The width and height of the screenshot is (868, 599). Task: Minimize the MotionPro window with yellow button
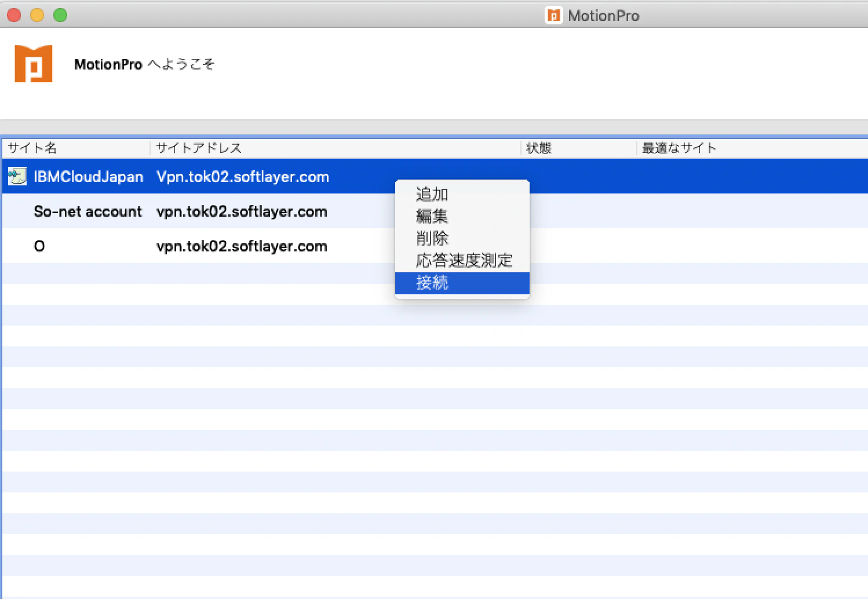pos(37,15)
